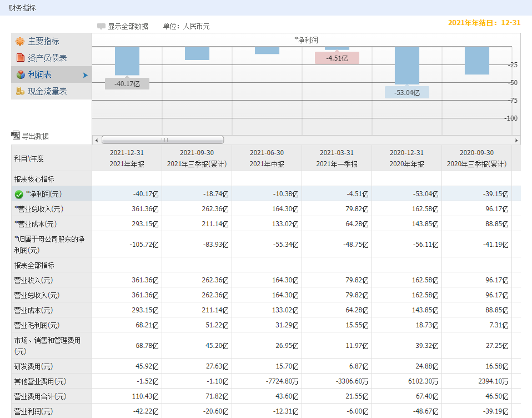Click the chart's right scroll arrow
This screenshot has width=532, height=418.
point(516,140)
